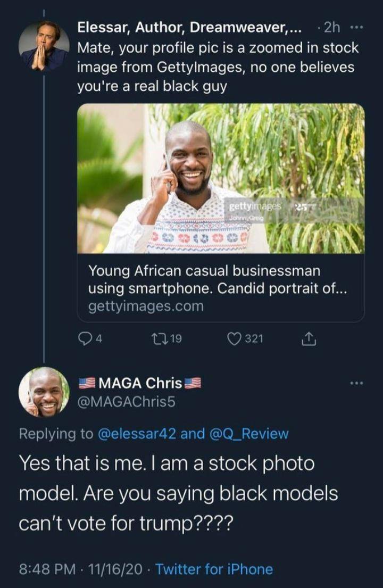Screen dimensions: 383x588
Task: Tap the tweet text starting with Mate
Action: tap(218, 67)
